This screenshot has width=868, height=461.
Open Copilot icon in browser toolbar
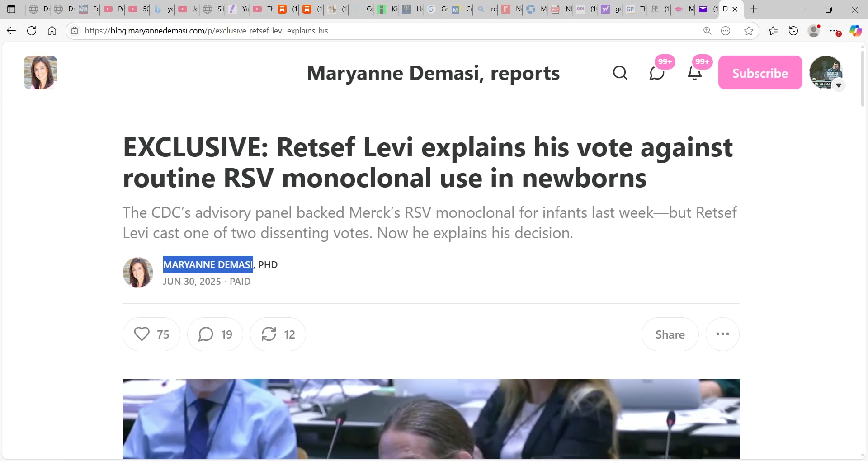pos(855,31)
